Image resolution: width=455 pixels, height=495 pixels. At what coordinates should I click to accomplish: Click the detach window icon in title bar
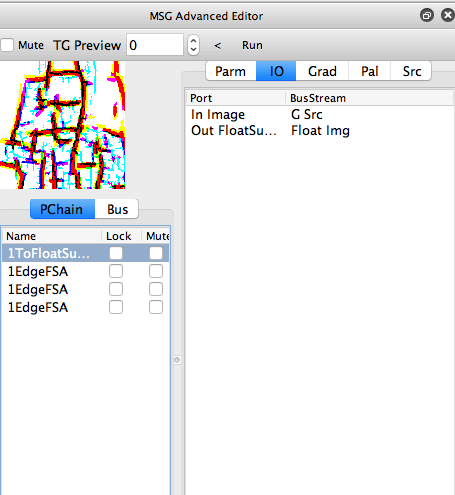[x=427, y=15]
